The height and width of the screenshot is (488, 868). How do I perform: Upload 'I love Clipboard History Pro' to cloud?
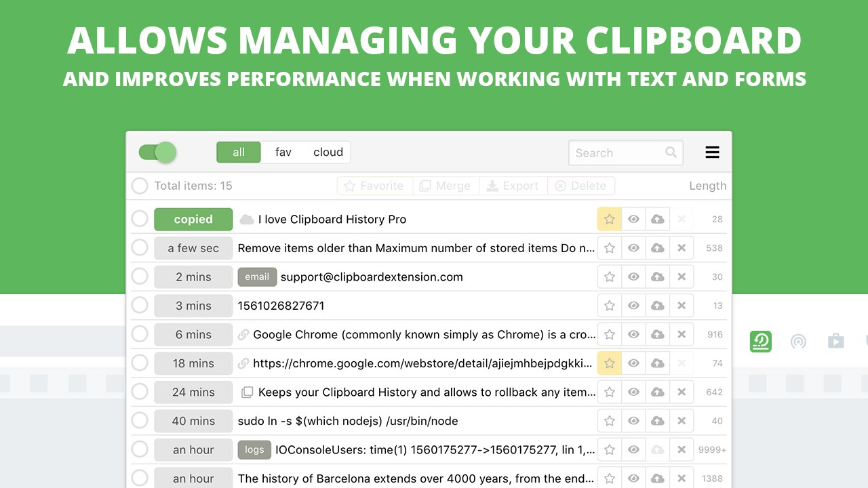(x=657, y=219)
